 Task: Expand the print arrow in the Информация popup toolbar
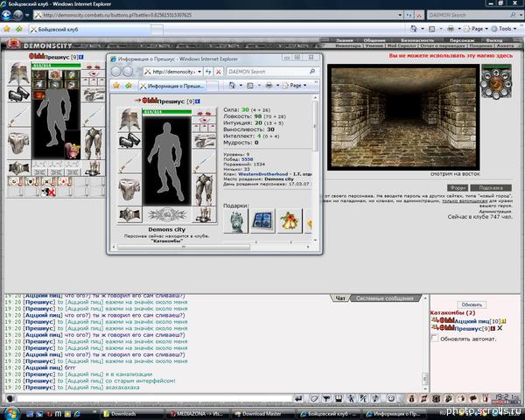[x=277, y=86]
